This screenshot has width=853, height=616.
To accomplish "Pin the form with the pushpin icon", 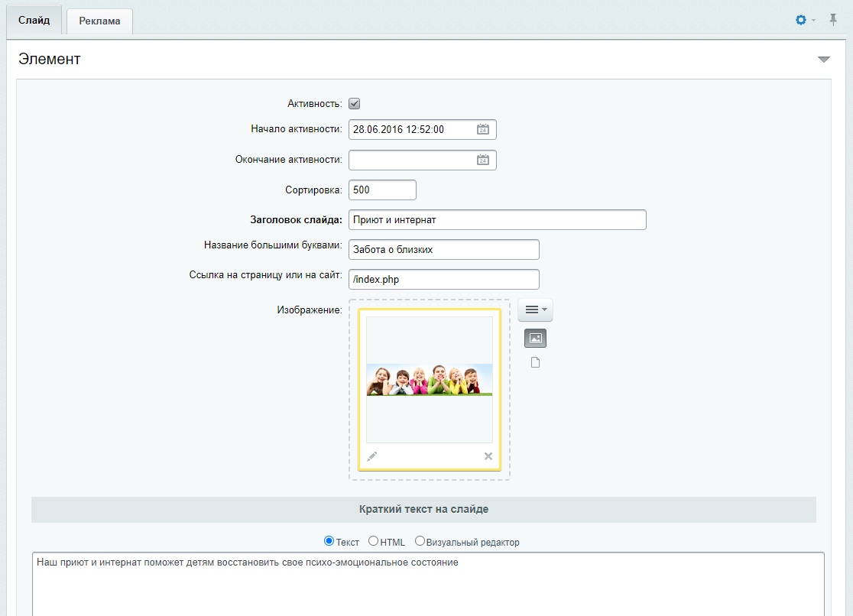I will (x=833, y=20).
